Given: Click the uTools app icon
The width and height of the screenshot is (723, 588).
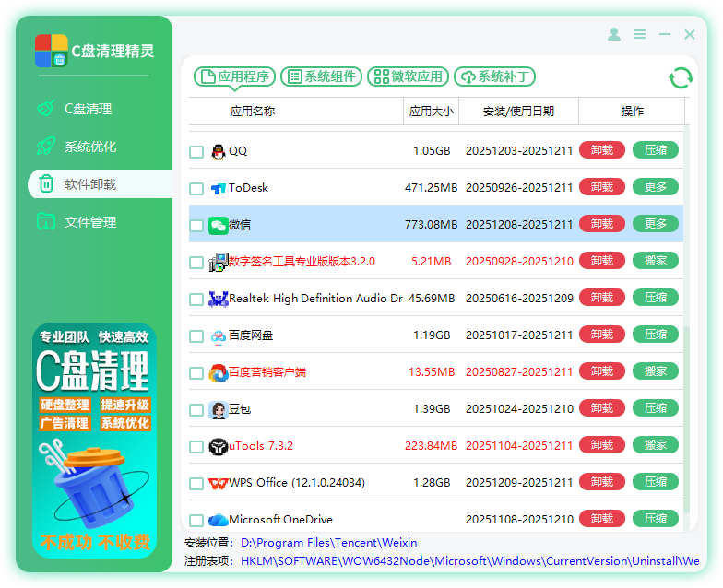Looking at the screenshot, I should coord(219,446).
